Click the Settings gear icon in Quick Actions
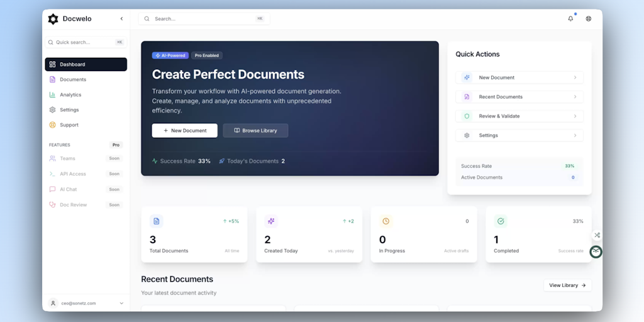This screenshot has width=644, height=322. pyautogui.click(x=467, y=136)
